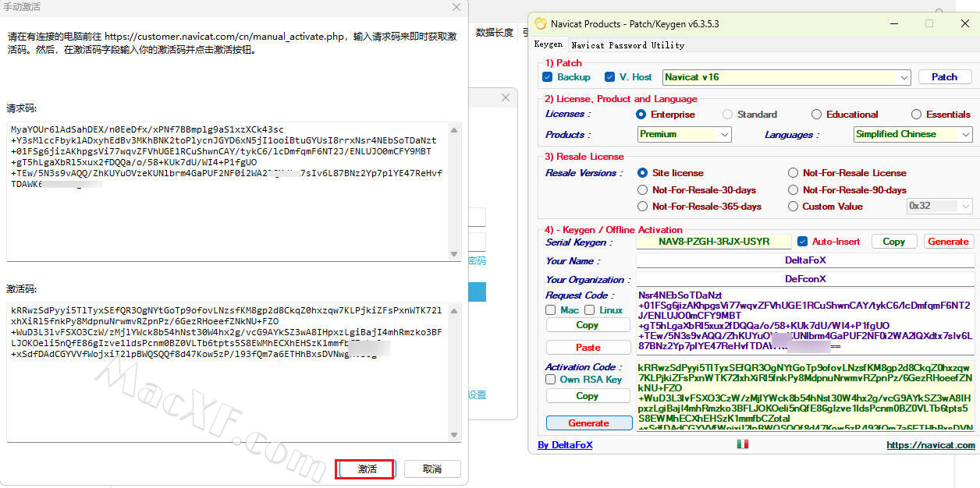Viewport: 980px width, 488px height.
Task: Enable the Linux checkbox
Action: pyautogui.click(x=590, y=310)
